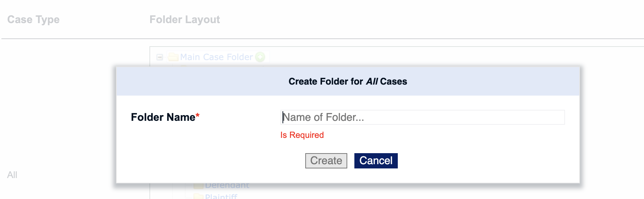This screenshot has width=644, height=199.
Task: Click the Folder Layout column header
Action: pos(185,20)
